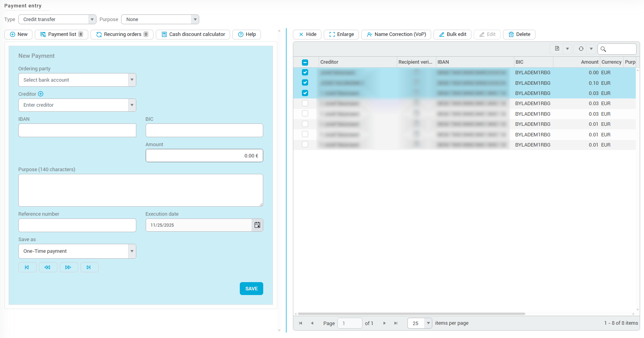Jump to first payment record arrow
This screenshot has width=644, height=338.
coord(27,267)
